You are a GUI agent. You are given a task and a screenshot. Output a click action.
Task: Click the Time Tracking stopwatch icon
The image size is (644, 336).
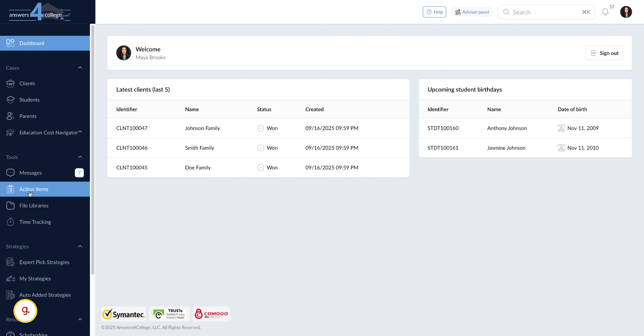coord(10,222)
